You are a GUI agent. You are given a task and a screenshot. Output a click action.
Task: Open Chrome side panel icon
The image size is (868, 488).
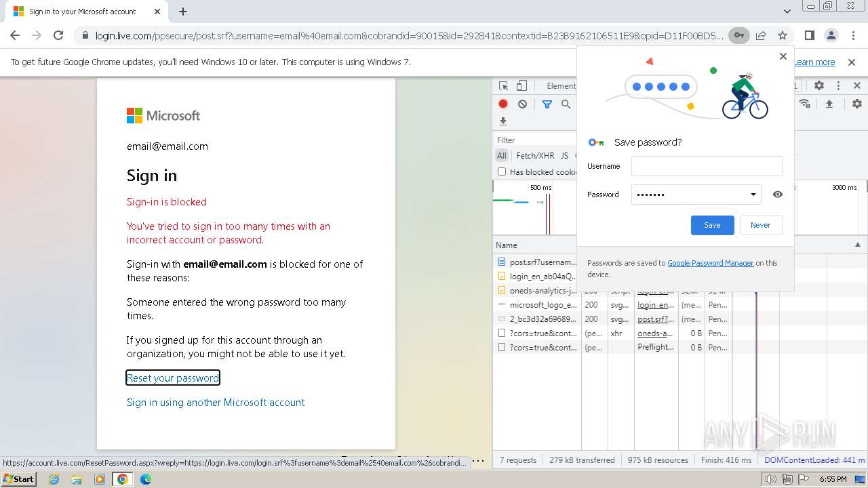pos(809,35)
